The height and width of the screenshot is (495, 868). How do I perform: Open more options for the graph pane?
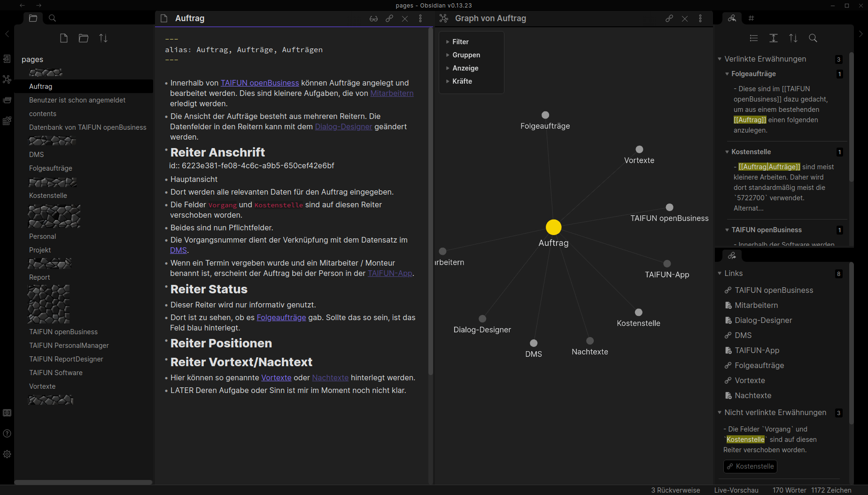pos(700,18)
